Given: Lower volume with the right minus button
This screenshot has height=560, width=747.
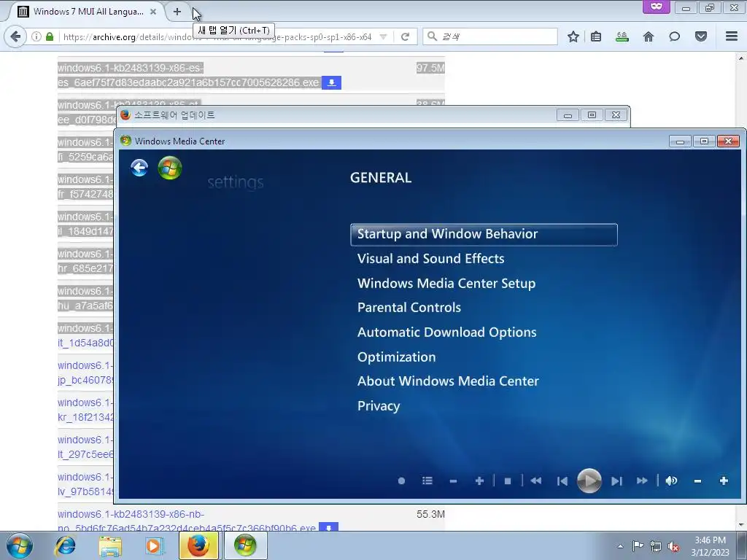Looking at the screenshot, I should click(697, 481).
